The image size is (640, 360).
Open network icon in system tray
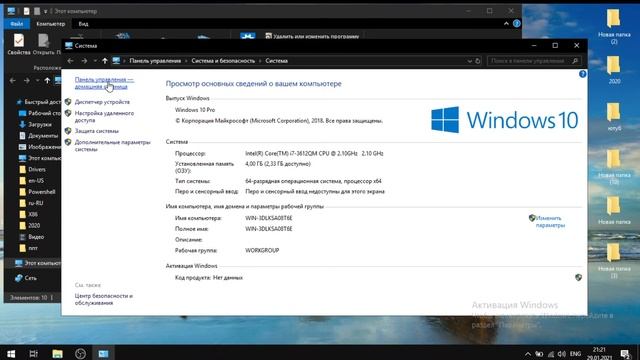551,354
